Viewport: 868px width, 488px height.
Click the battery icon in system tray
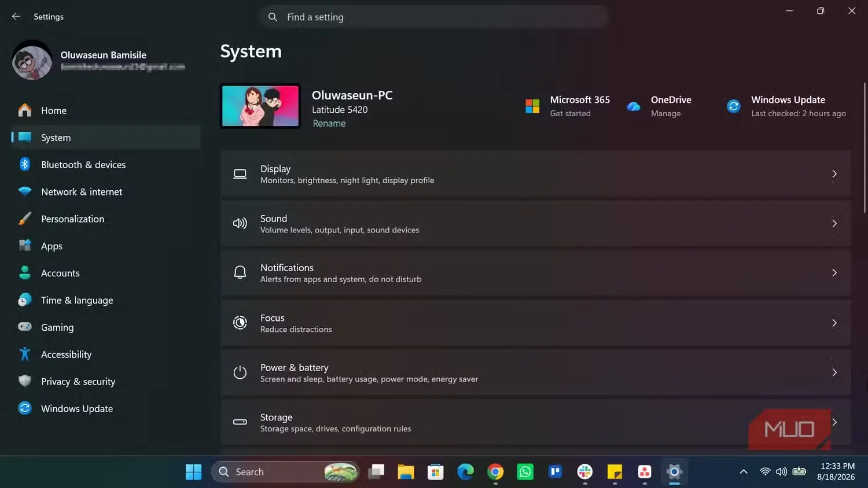(799, 472)
